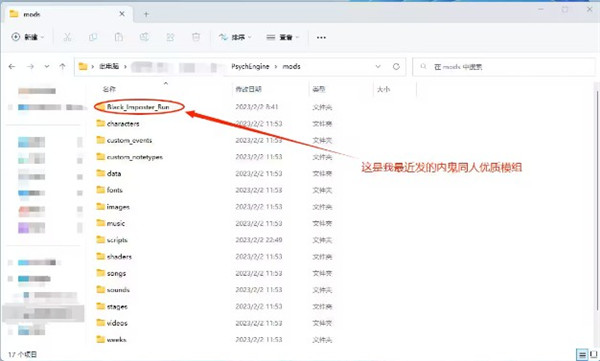Expand the address bar history dropdown
This screenshot has height=361, width=600.
(x=378, y=67)
